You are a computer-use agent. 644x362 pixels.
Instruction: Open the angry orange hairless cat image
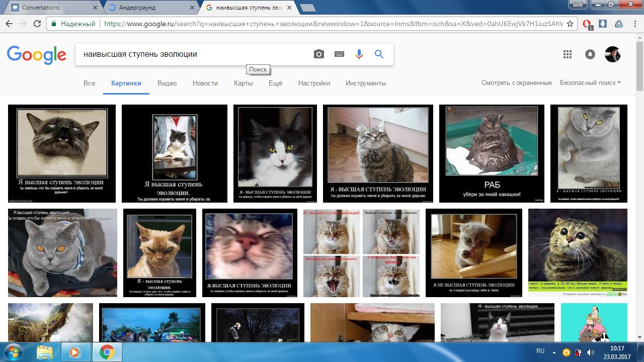(x=159, y=253)
